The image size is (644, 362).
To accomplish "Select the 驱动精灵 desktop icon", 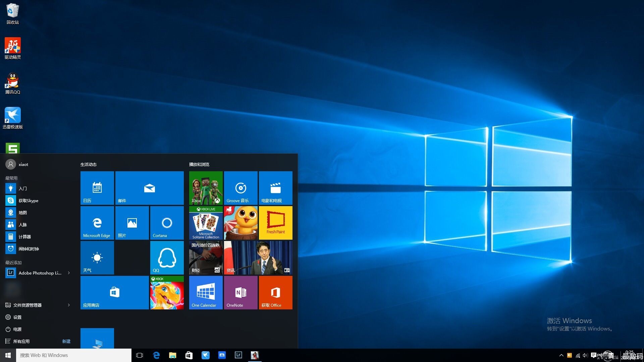I will tap(13, 49).
